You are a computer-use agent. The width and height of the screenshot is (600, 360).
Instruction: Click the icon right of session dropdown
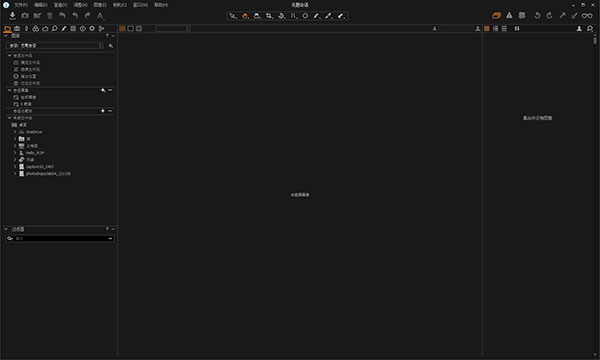click(111, 46)
